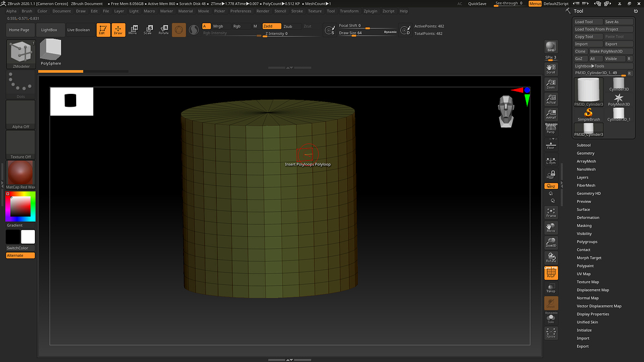Open the Transform menu
Viewport: 644px width, 362px height.
(349, 11)
